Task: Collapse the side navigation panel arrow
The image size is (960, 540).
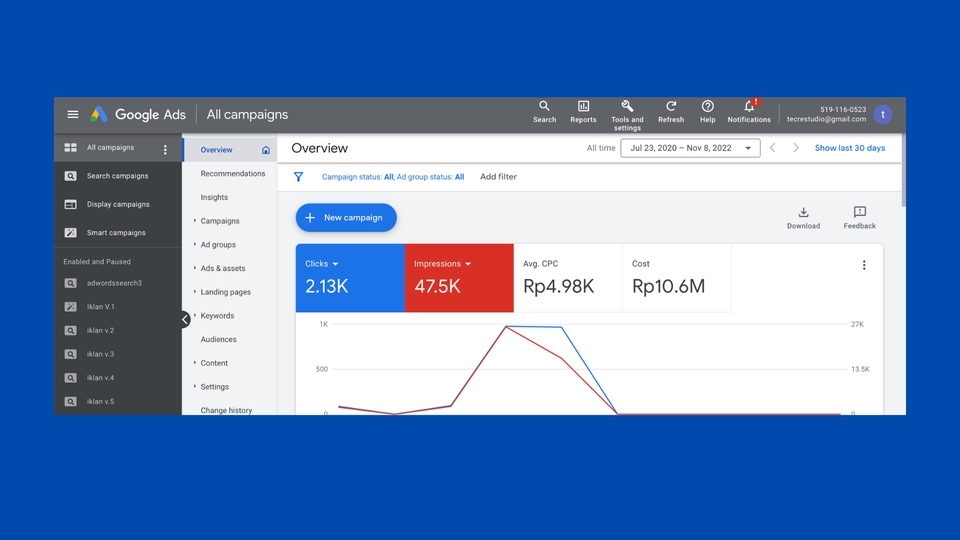Action: [x=185, y=319]
